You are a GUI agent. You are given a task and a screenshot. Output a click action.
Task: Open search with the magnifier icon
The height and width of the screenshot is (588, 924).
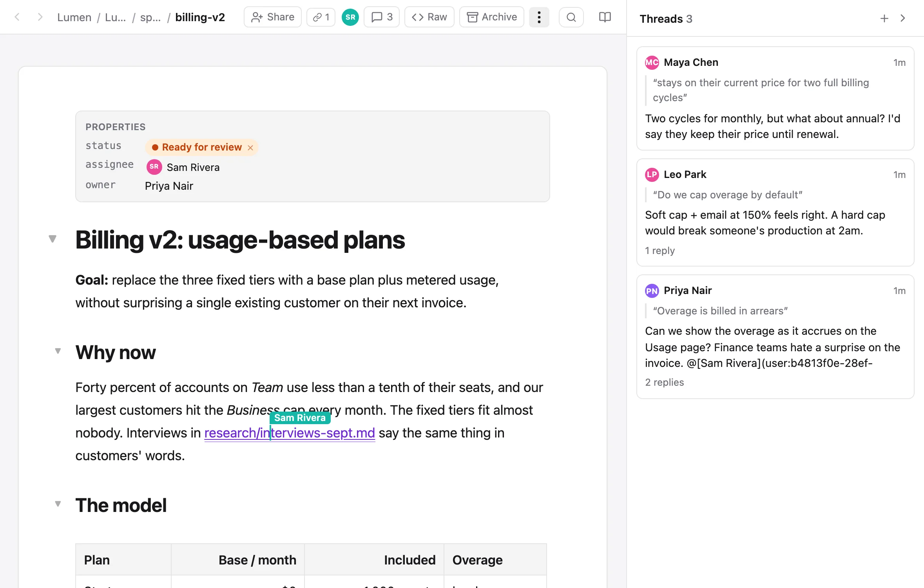pos(571,17)
